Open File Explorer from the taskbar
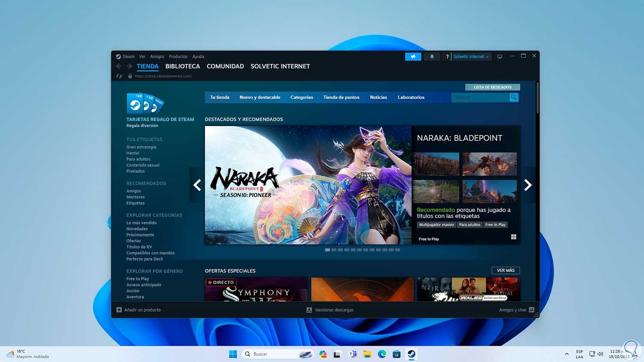The image size is (644, 362). (367, 354)
